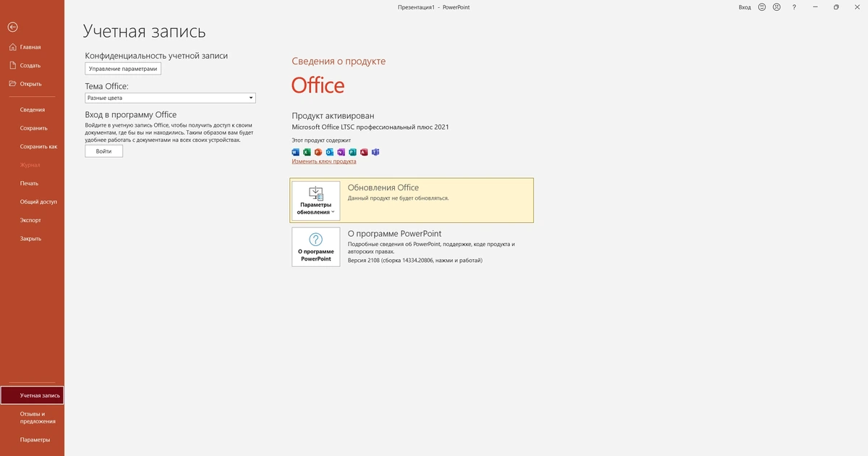Click Вход in the title bar
868x456 pixels.
tap(744, 7)
